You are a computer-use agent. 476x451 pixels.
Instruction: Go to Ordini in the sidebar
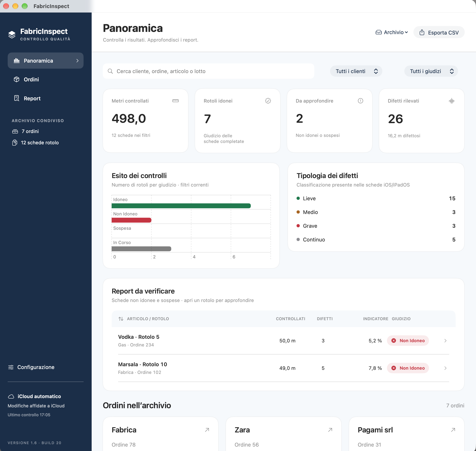pyautogui.click(x=46, y=79)
